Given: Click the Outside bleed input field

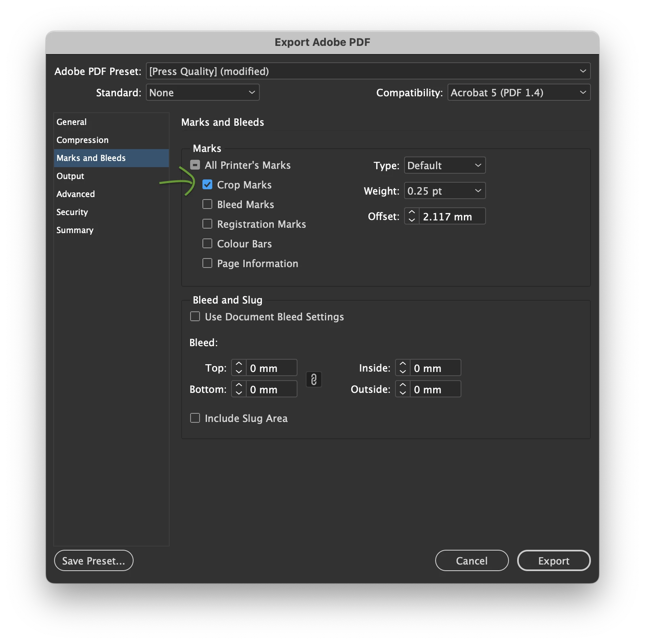Looking at the screenshot, I should pos(435,389).
